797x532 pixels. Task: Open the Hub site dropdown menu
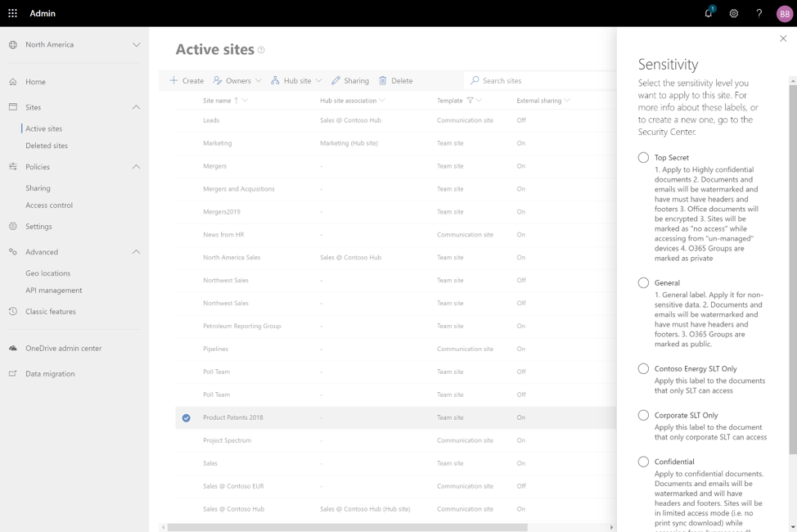296,81
